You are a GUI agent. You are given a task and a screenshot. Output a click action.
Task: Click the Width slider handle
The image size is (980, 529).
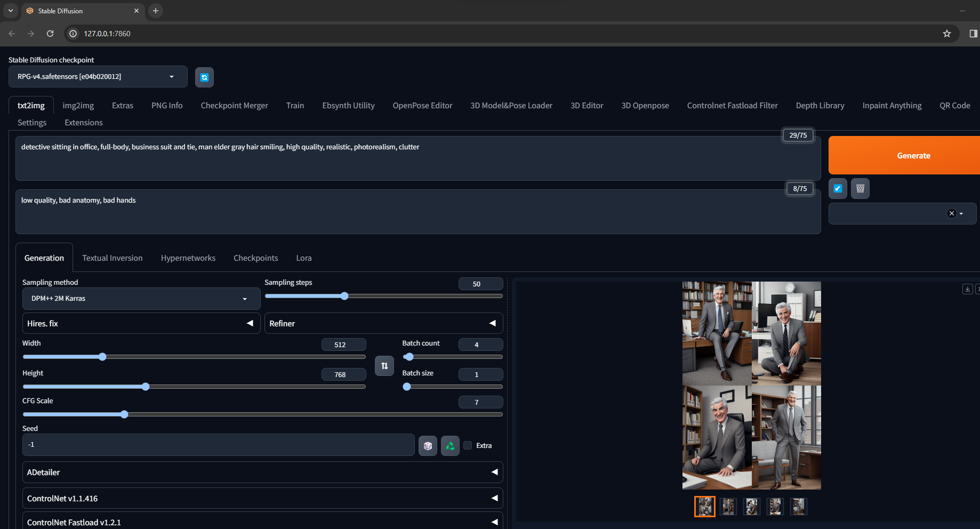pyautogui.click(x=102, y=357)
